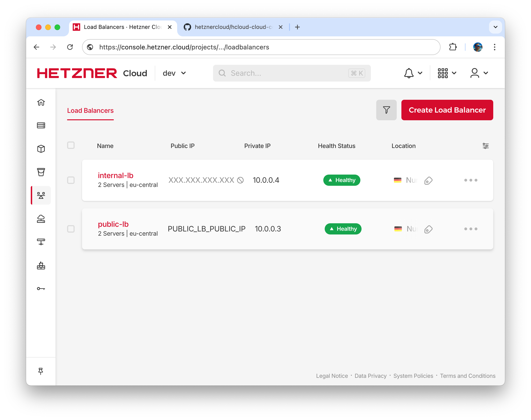Screen dimensions: 531x420
Task: Open the Data Privacy link
Action: coord(370,376)
